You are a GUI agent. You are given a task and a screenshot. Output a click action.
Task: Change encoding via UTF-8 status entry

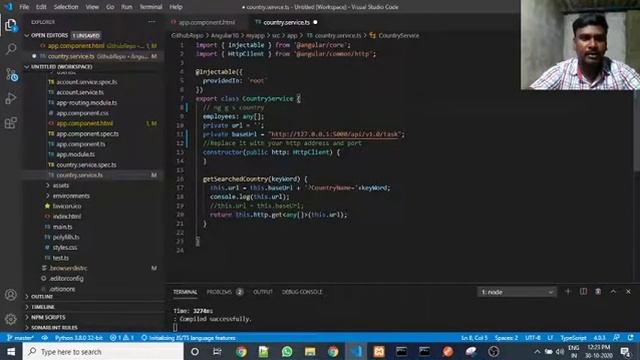(x=533, y=338)
